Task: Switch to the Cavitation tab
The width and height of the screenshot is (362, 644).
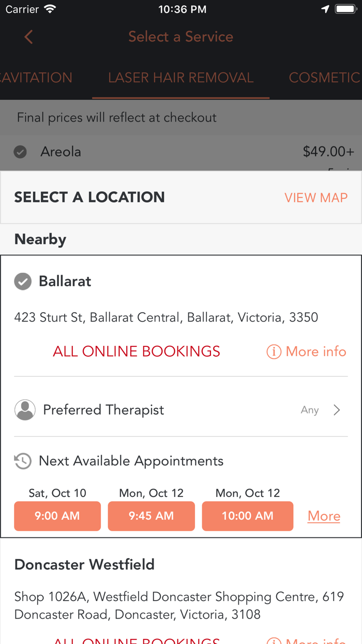Action: pyautogui.click(x=36, y=78)
